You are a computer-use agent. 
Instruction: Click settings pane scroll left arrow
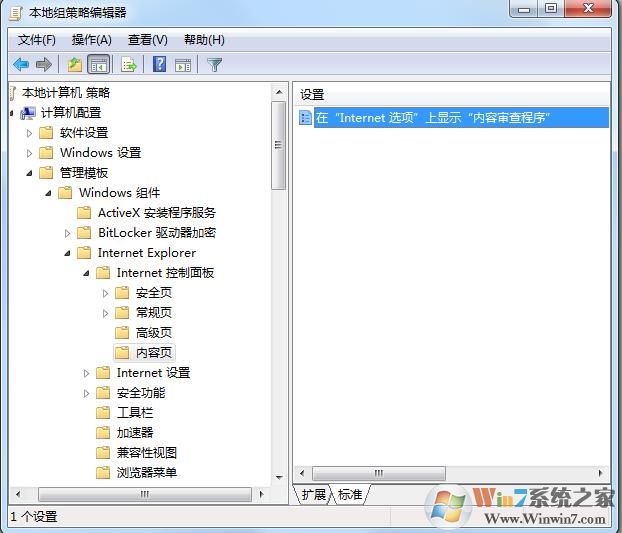pos(302,473)
